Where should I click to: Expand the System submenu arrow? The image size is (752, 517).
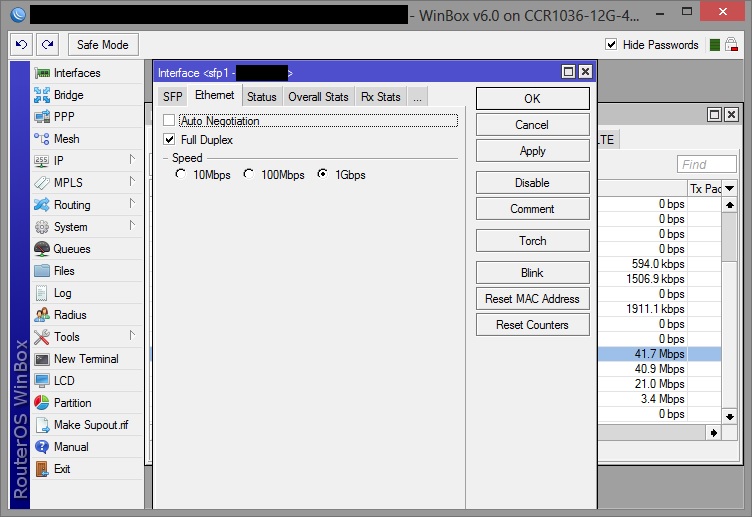point(132,226)
